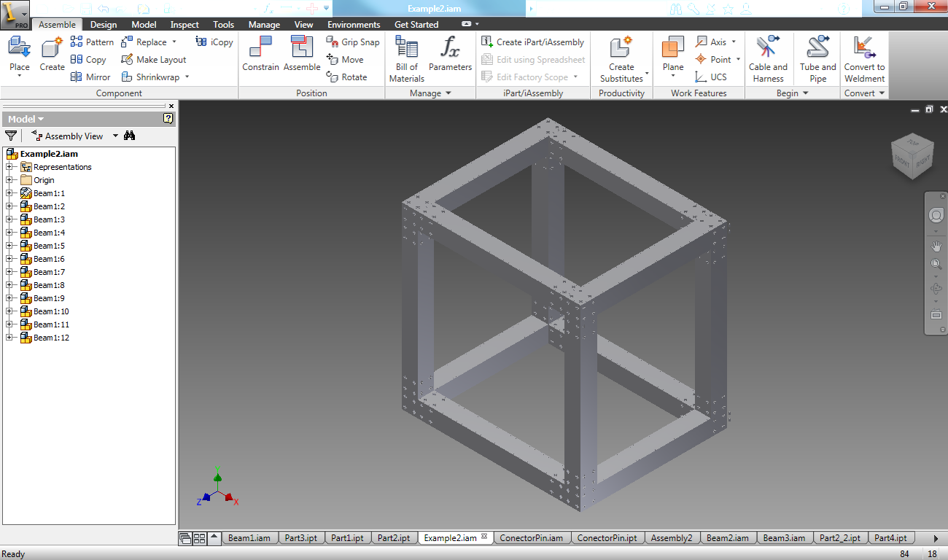Switch to the ConectorPin.ipt document tab
This screenshot has width=948, height=560.
[x=607, y=538]
